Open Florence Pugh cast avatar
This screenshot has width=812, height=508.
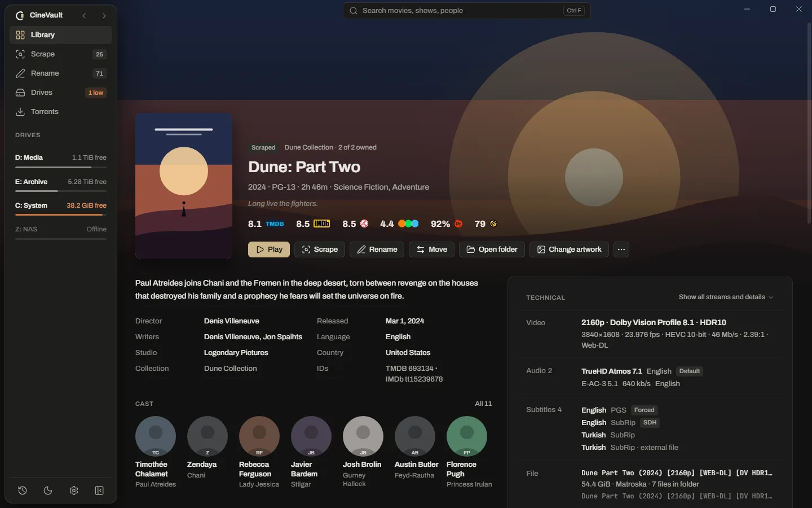pos(467,436)
